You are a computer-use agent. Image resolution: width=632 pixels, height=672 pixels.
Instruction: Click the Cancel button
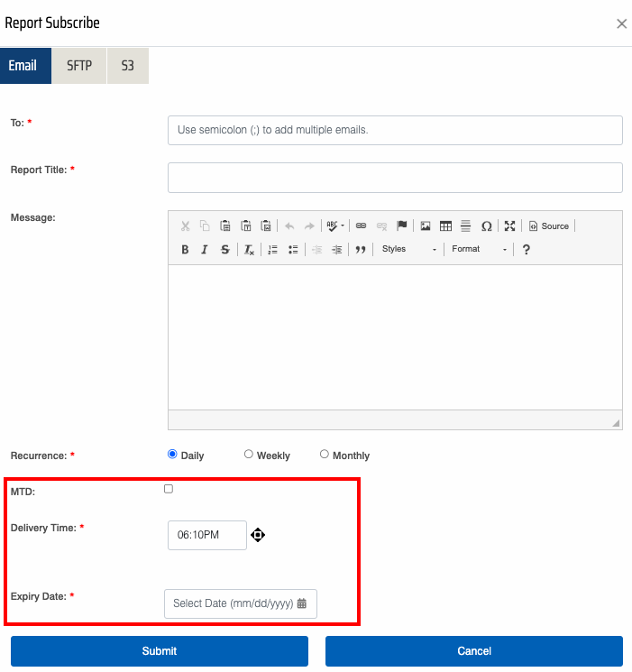(474, 651)
